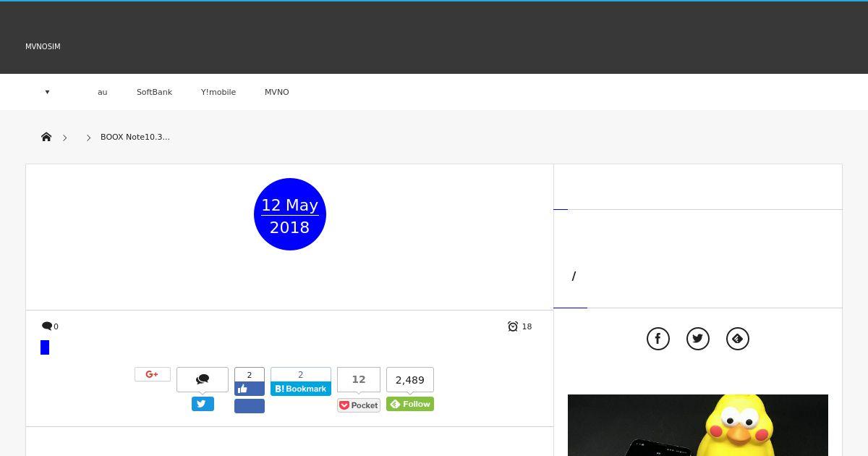The image size is (868, 456).
Task: Click the BOOX Note10.3... breadcrumb
Action: pos(135,137)
